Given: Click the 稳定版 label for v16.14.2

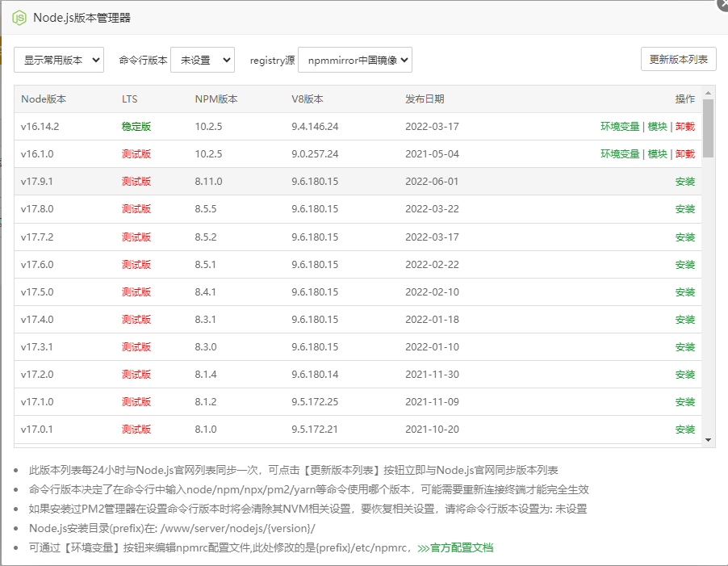Looking at the screenshot, I should pyautogui.click(x=136, y=126).
